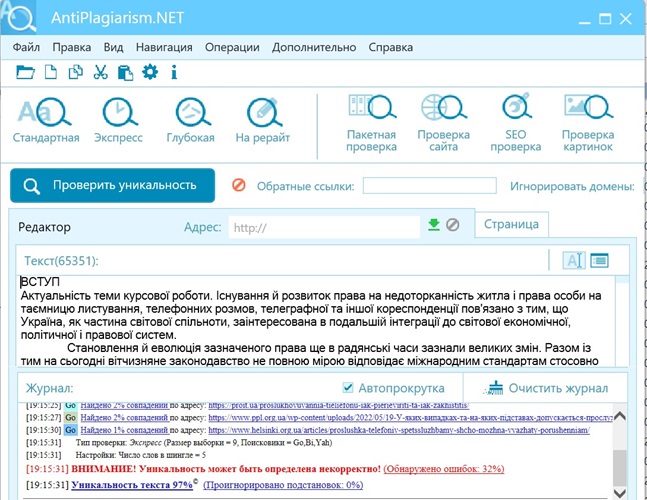Screen dimensions: 647x500
Task: Open the Дополнительно menu
Action: point(314,47)
